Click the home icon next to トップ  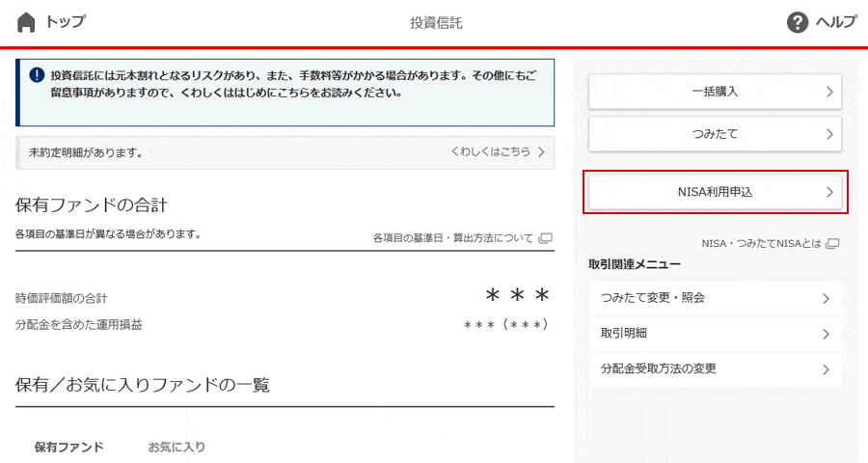point(26,23)
